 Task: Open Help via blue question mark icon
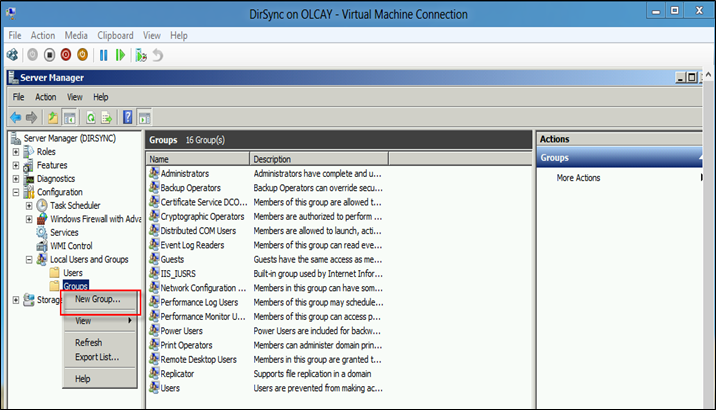(128, 117)
